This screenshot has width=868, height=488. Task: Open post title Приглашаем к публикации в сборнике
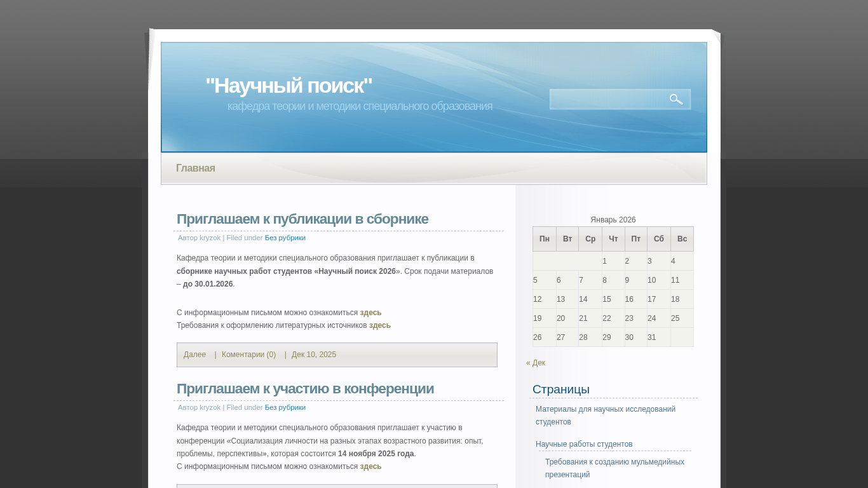click(x=302, y=219)
